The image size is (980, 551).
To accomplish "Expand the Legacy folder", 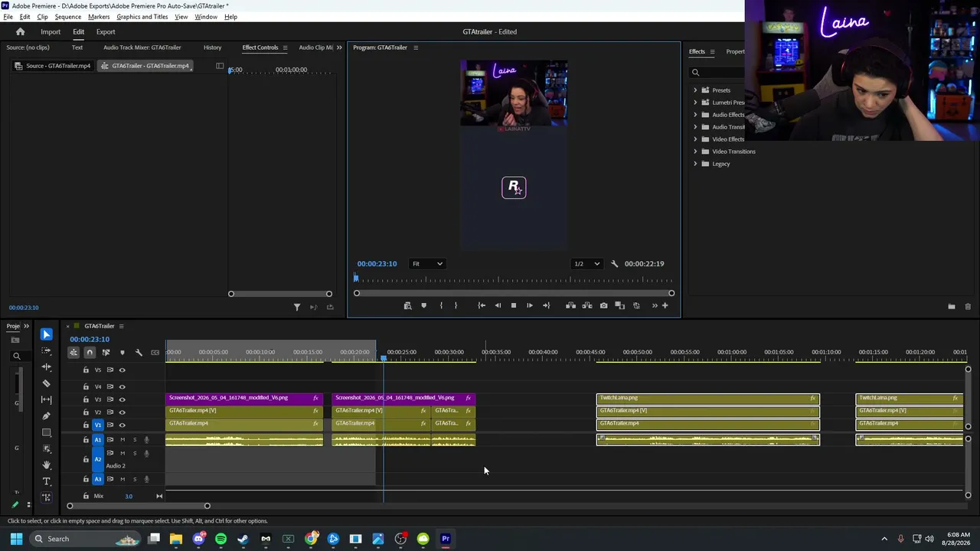I will click(695, 164).
